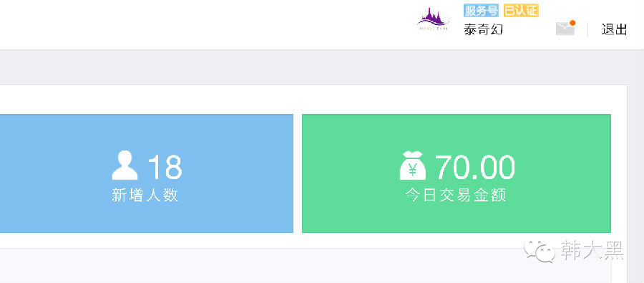Click the divider line before 退出

click(587, 29)
